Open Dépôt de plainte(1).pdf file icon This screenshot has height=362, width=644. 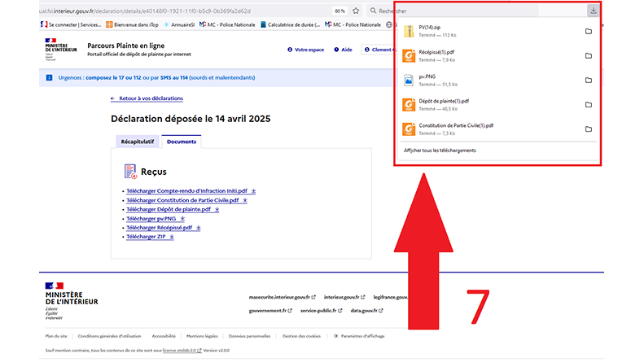click(x=409, y=105)
